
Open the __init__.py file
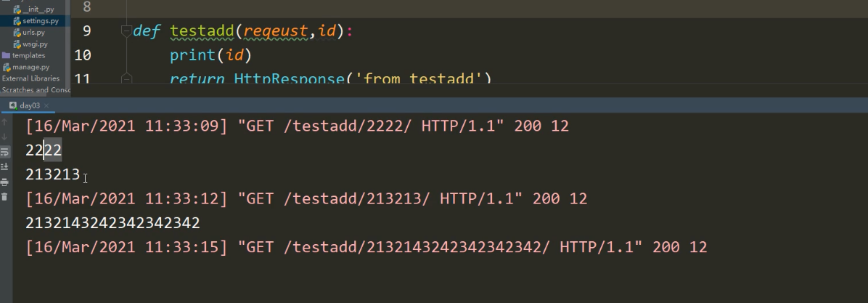click(38, 9)
